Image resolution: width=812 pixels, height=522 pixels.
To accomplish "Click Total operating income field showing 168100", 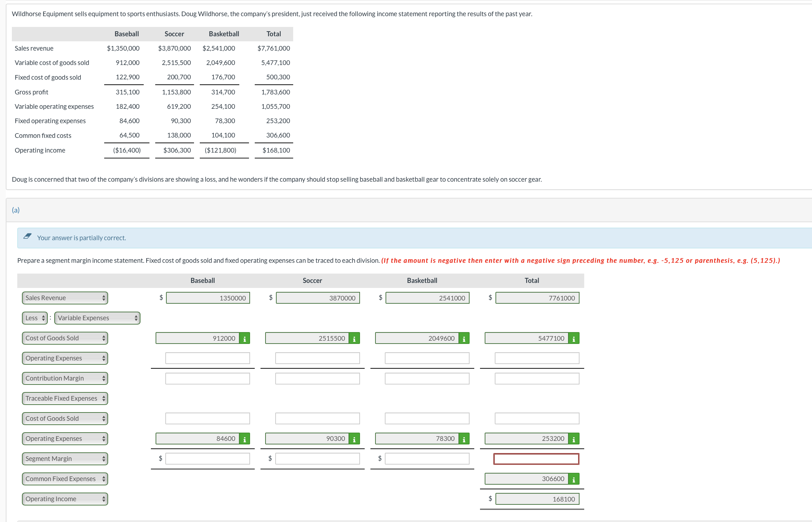I will 537,499.
